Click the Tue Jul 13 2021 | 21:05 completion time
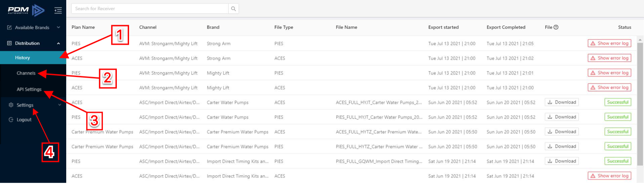Viewport: 644px width, 186px height. [x=510, y=44]
